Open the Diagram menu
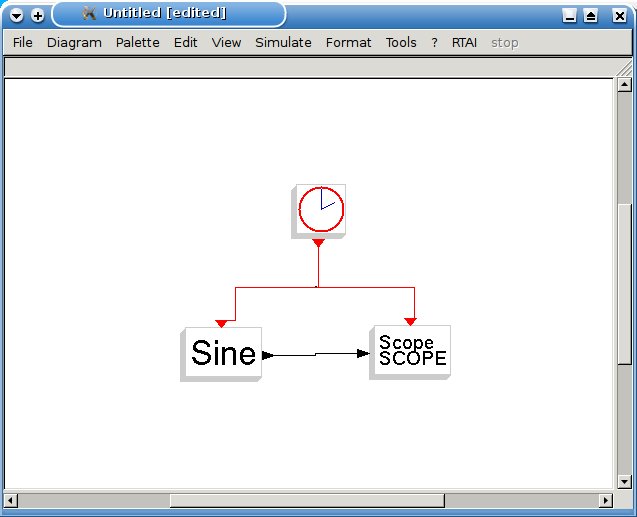Viewport: 637px width, 517px height. [x=74, y=43]
